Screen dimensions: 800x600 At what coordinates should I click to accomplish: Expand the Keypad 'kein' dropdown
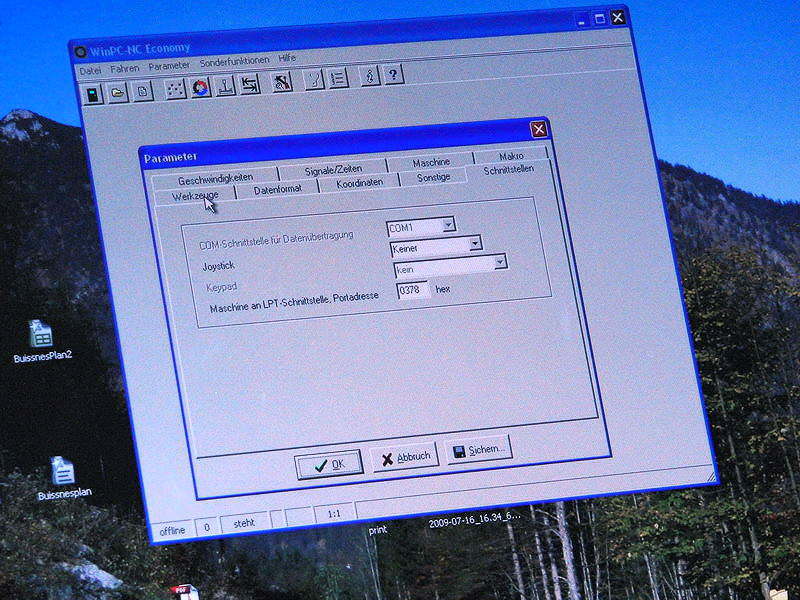tap(500, 262)
